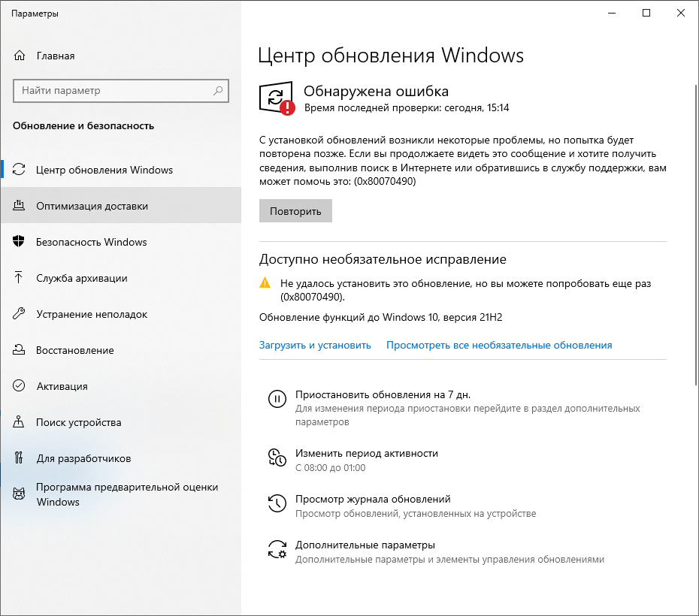The width and height of the screenshot is (699, 616).
Task: Open Просмотр журнала обновлений
Action: pyautogui.click(x=373, y=500)
